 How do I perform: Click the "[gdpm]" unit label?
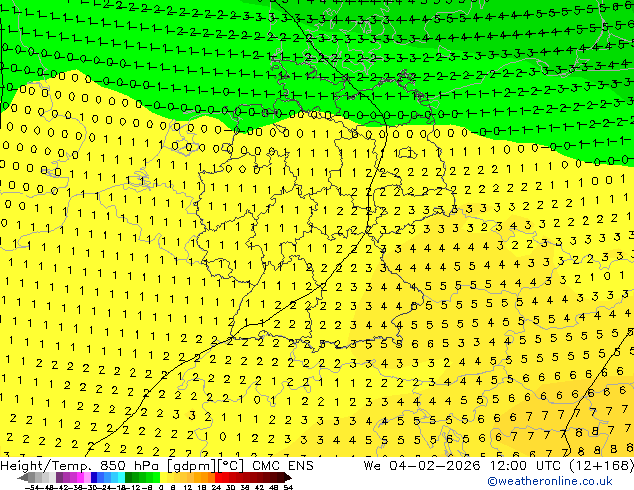click(191, 465)
